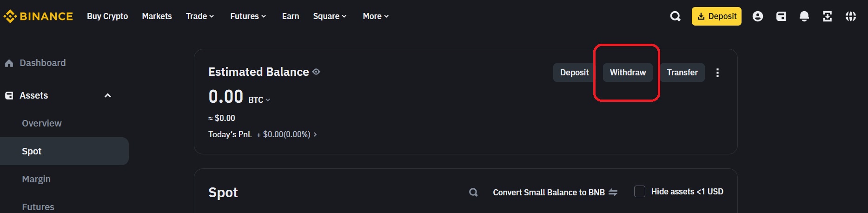This screenshot has height=213, width=868.
Task: Open the search magnifier in the header
Action: [675, 16]
